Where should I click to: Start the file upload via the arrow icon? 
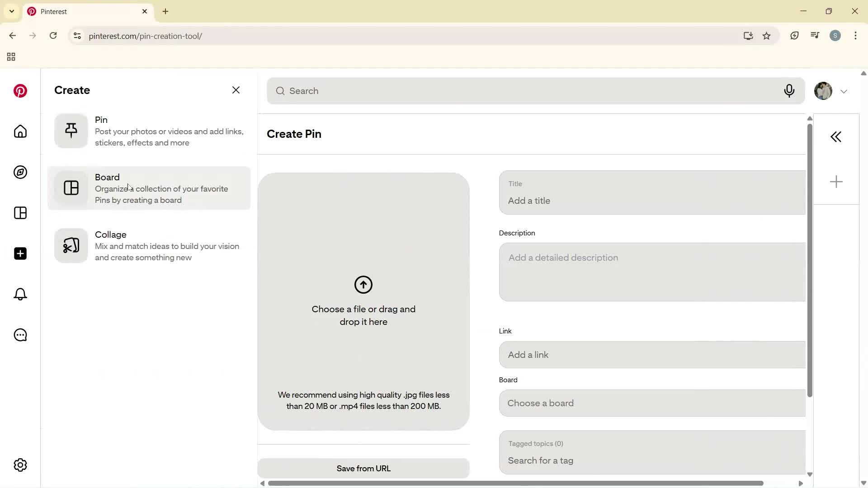(364, 285)
